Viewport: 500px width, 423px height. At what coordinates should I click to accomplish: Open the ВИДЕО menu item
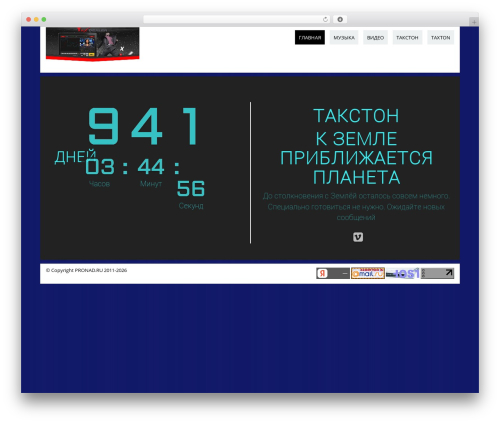pyautogui.click(x=375, y=37)
